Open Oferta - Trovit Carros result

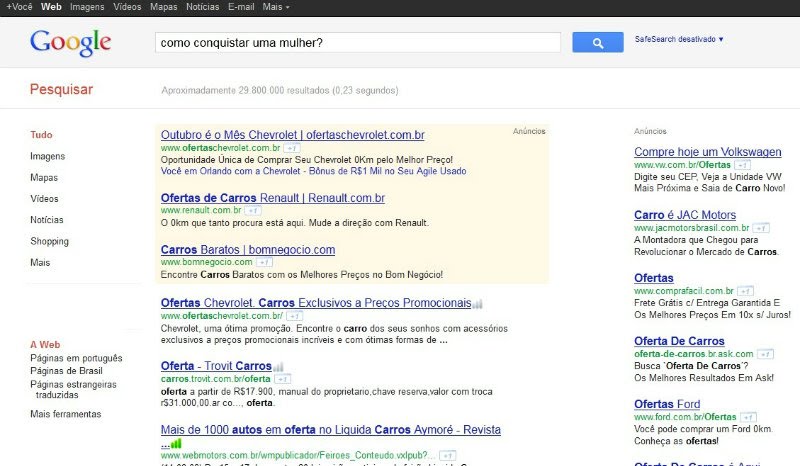[216, 366]
